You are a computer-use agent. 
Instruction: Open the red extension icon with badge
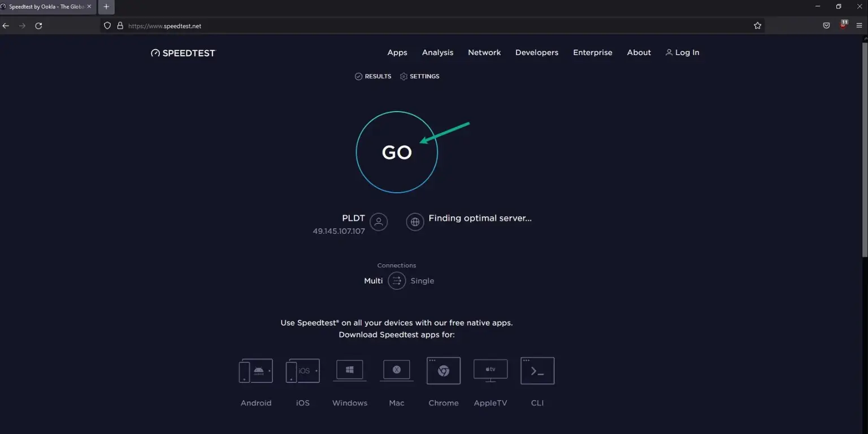click(844, 25)
